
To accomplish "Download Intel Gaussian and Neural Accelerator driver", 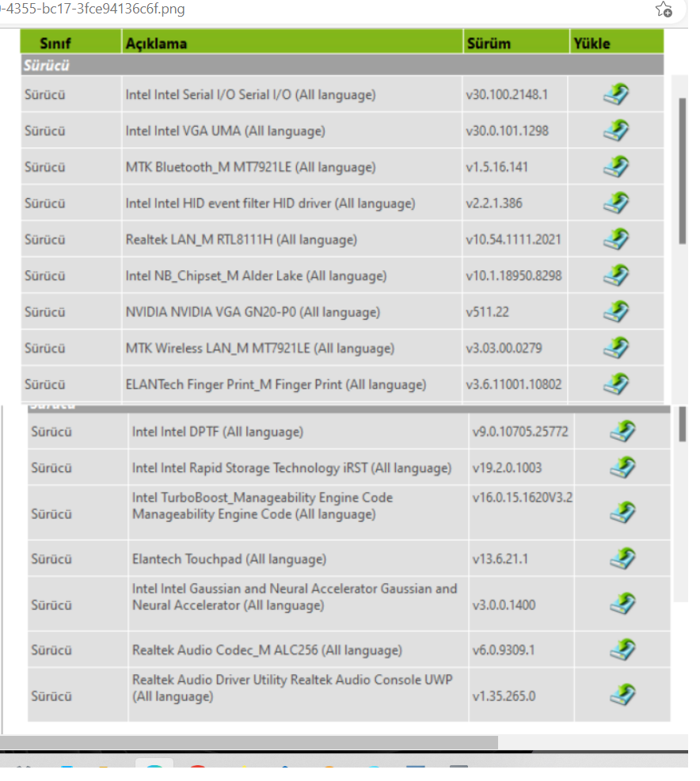I will (622, 605).
